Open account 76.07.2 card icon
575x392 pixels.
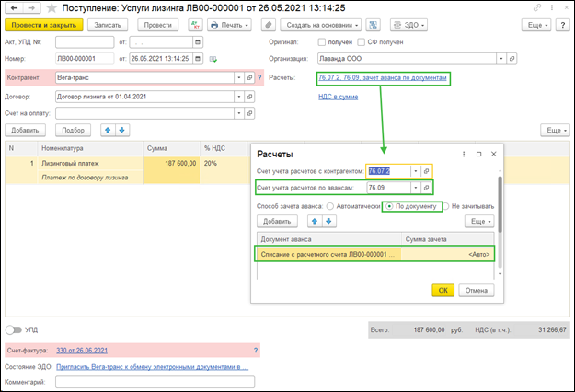coord(426,171)
